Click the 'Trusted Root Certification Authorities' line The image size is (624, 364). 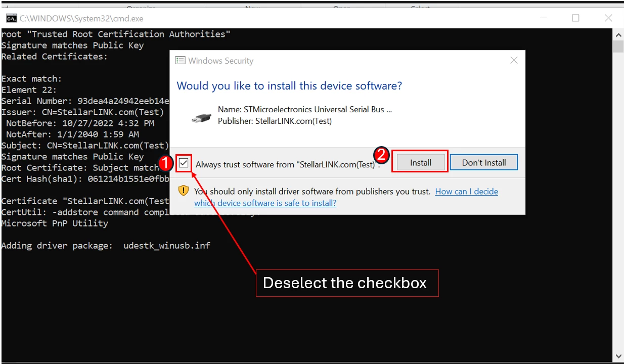click(116, 34)
